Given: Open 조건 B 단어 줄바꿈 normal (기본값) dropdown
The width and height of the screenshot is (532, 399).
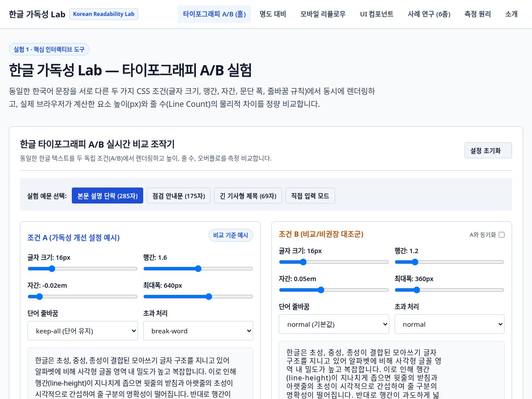Looking at the screenshot, I should tap(334, 324).
